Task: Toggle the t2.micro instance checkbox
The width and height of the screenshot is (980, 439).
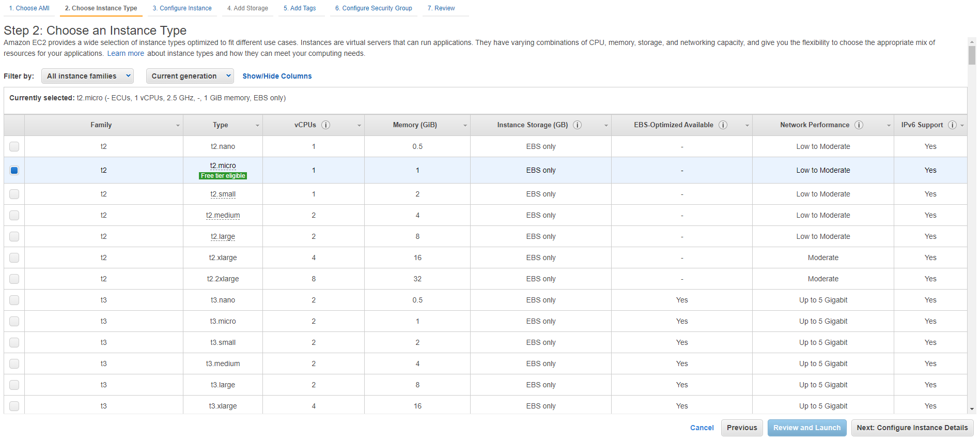Action: (x=14, y=170)
